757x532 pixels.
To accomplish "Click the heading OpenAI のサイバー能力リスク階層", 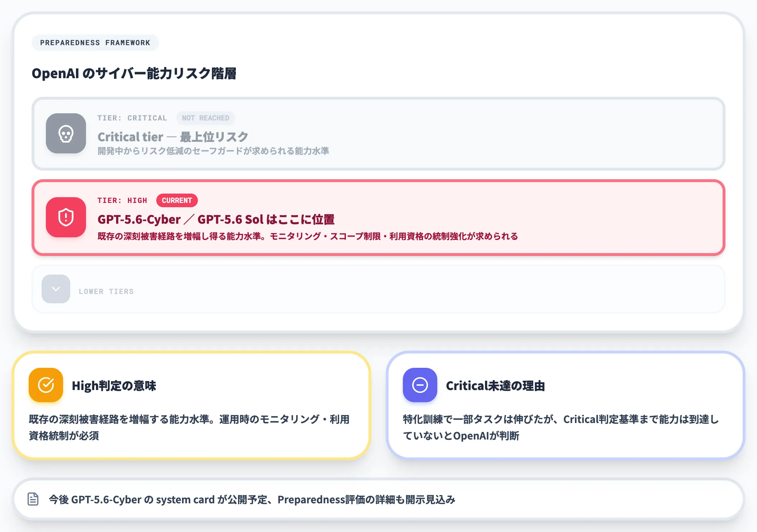I will pyautogui.click(x=134, y=73).
